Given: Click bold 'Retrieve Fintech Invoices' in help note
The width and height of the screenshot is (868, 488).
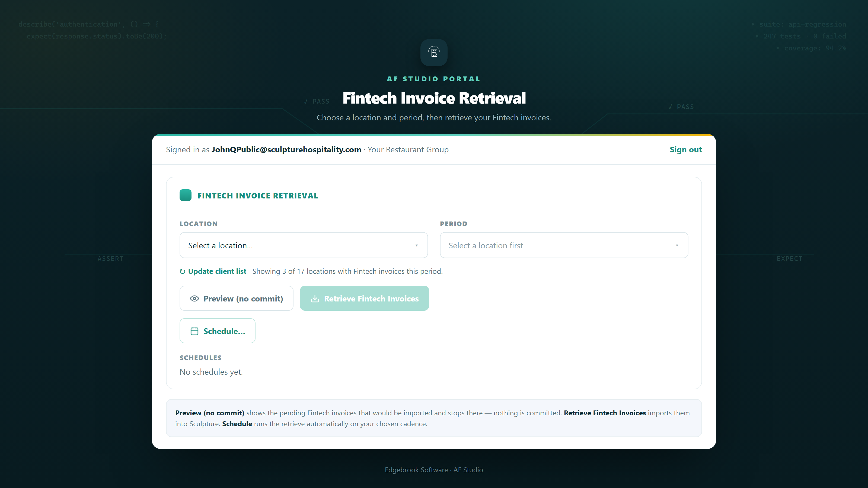Looking at the screenshot, I should (605, 413).
